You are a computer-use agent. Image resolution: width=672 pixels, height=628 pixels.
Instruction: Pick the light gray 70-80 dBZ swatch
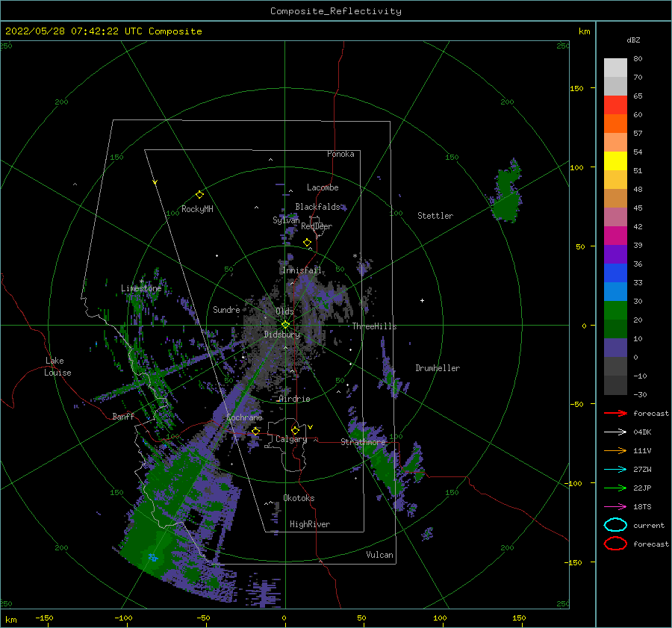615,68
